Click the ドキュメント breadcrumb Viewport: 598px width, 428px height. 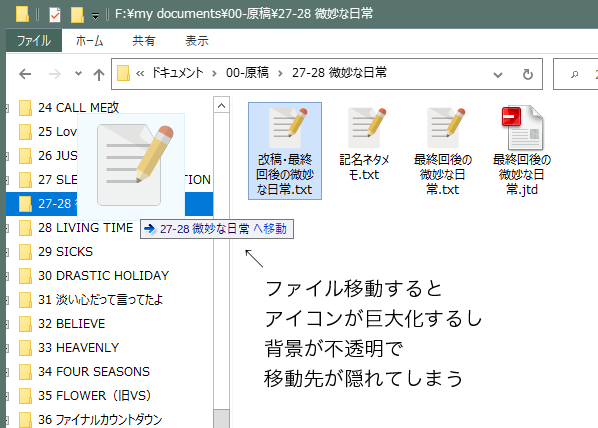177,72
